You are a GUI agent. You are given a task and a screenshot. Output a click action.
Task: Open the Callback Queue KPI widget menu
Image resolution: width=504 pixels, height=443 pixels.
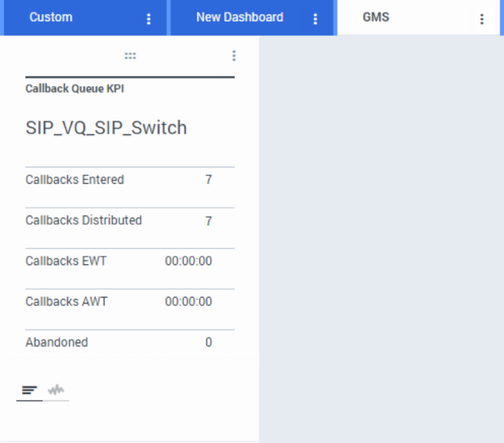[234, 55]
